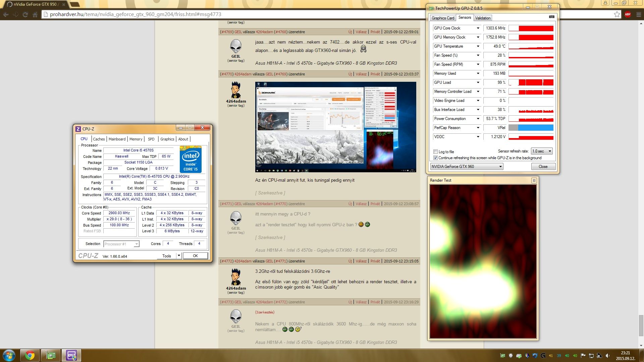
Task: Click the Chrome user profile icon
Action: pyautogui.click(x=605, y=3)
